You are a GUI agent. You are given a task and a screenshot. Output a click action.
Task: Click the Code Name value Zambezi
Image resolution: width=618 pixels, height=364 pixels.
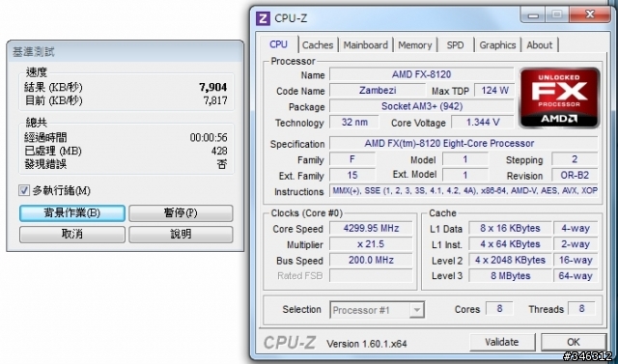pyautogui.click(x=378, y=90)
